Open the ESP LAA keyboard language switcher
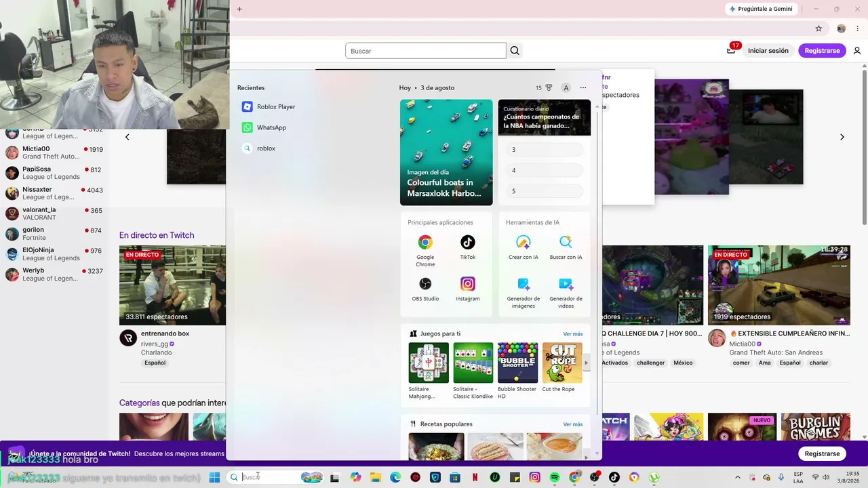This screenshot has height=488, width=868. click(x=799, y=477)
